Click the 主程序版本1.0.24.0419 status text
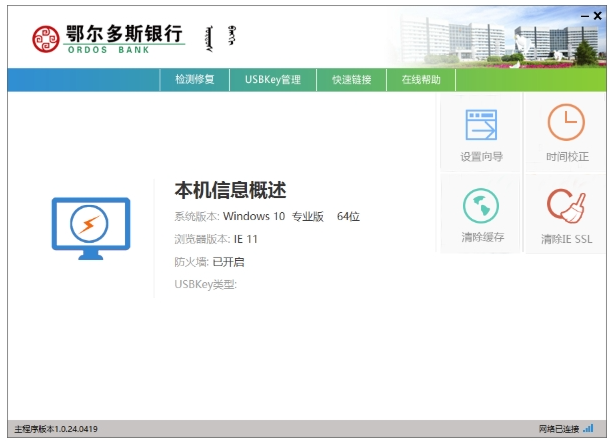614x444 pixels. pyautogui.click(x=56, y=429)
